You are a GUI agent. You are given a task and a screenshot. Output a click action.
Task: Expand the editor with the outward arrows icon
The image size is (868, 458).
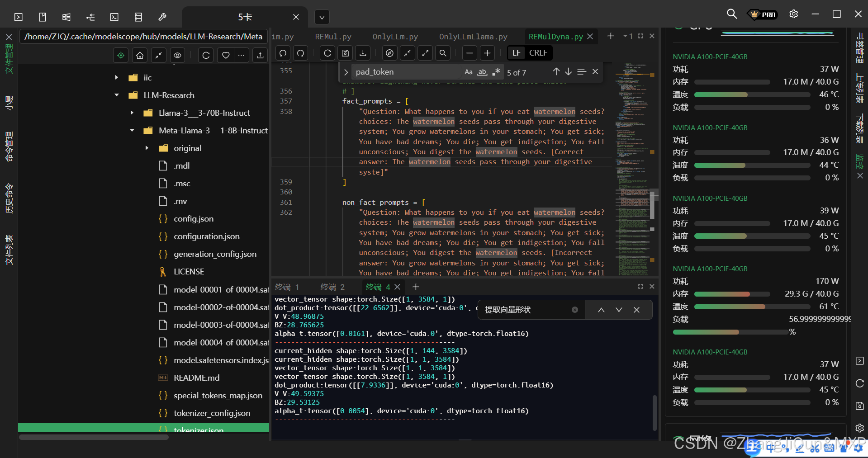click(425, 53)
